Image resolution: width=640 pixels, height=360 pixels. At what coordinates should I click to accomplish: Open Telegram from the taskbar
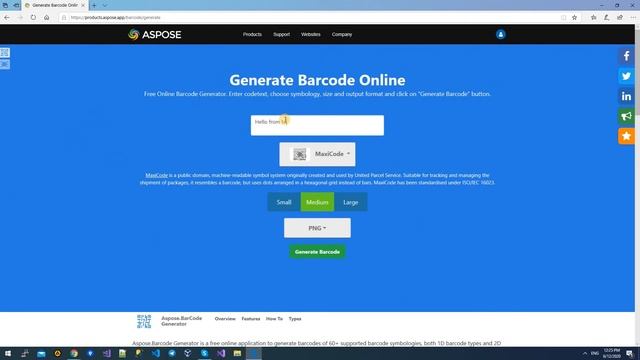pos(172,353)
